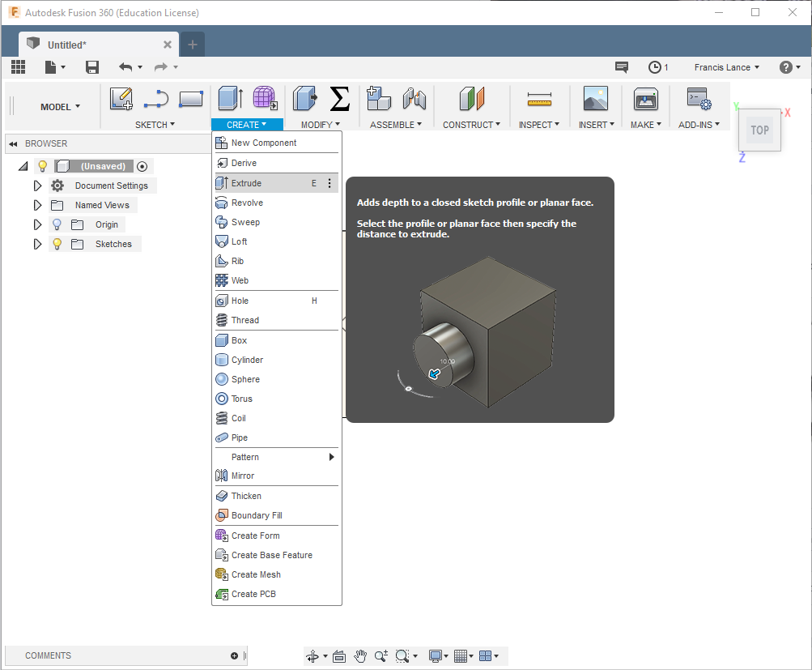
Task: Select the Press Pull modify icon
Action: coord(305,99)
